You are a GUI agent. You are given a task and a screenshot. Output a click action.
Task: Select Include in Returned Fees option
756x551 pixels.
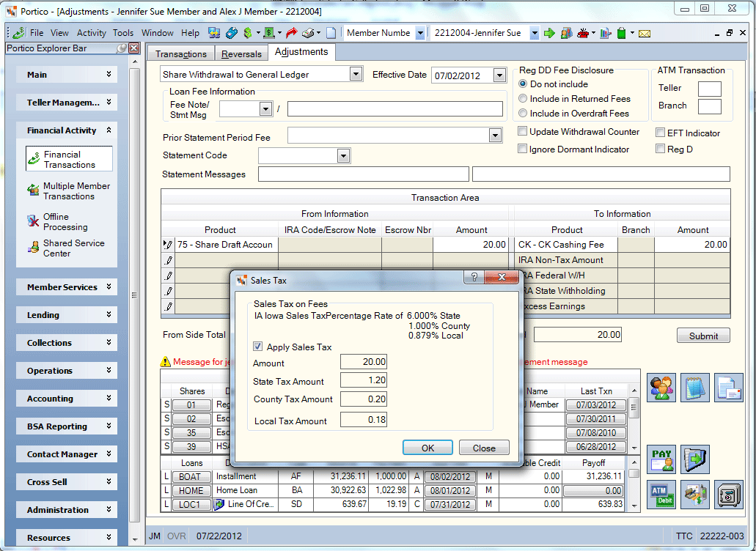pos(523,98)
